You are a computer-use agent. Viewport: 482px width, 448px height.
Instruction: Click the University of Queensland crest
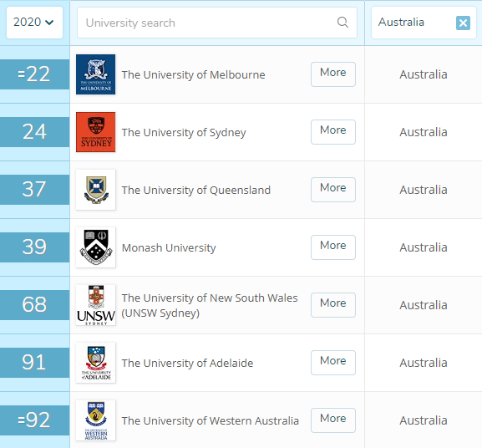pyautogui.click(x=95, y=190)
